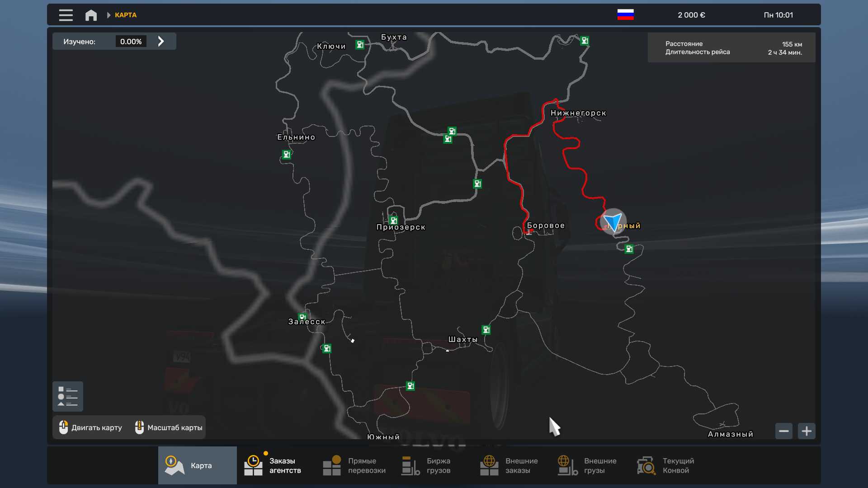The width and height of the screenshot is (868, 488).
Task: Click garage icon at Приозерск
Action: tap(393, 221)
